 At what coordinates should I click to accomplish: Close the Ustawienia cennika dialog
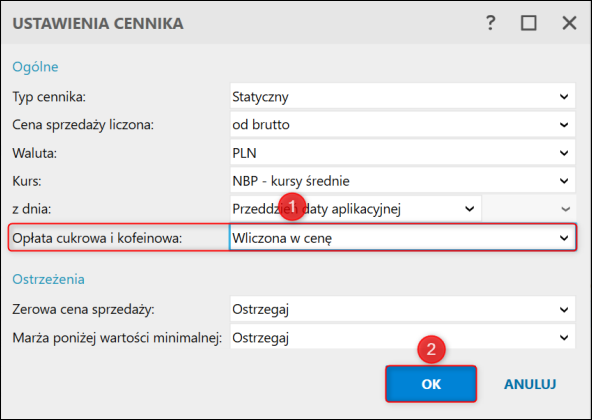569,23
